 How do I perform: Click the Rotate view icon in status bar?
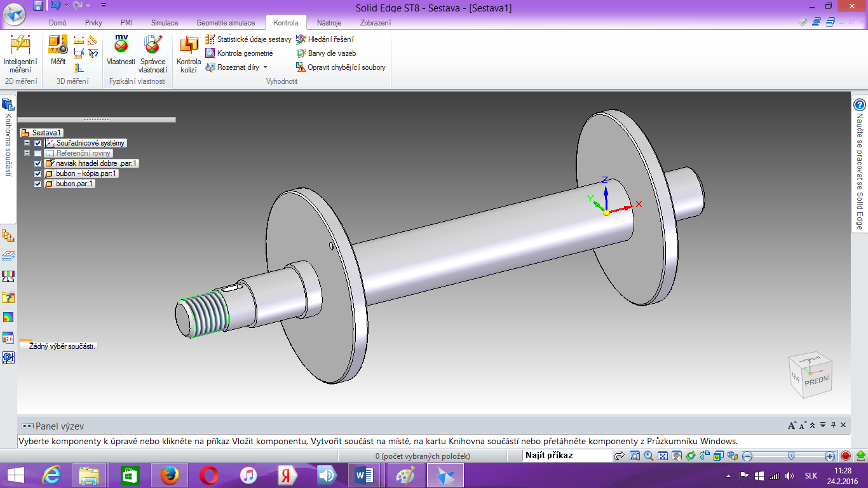point(690,456)
